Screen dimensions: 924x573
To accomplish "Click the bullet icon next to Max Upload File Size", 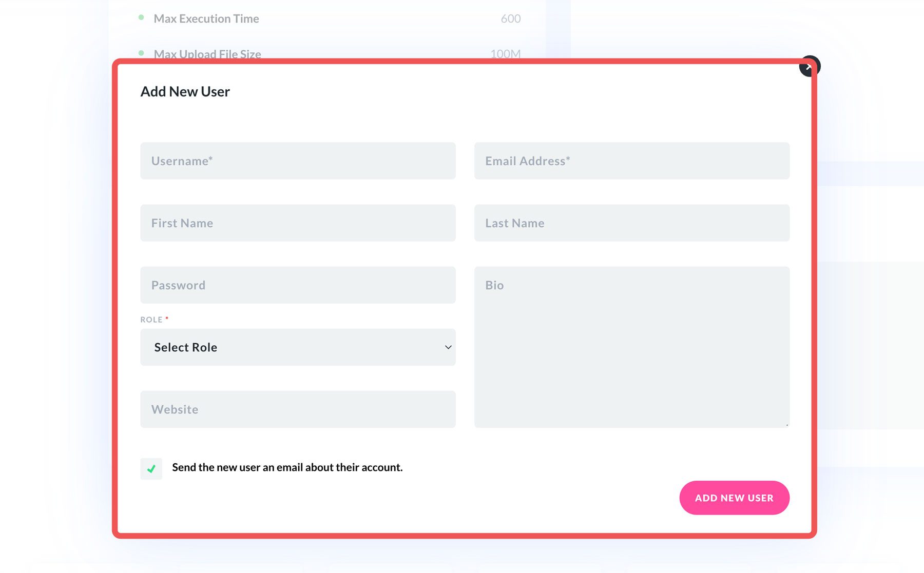I will pos(141,52).
